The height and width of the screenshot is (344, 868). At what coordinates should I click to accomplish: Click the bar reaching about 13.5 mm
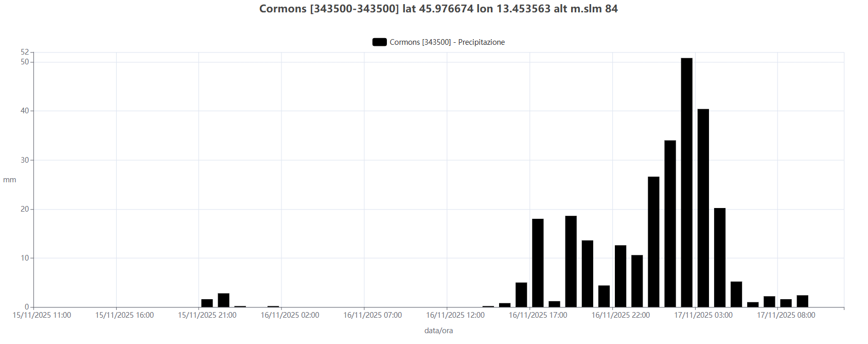(587, 273)
